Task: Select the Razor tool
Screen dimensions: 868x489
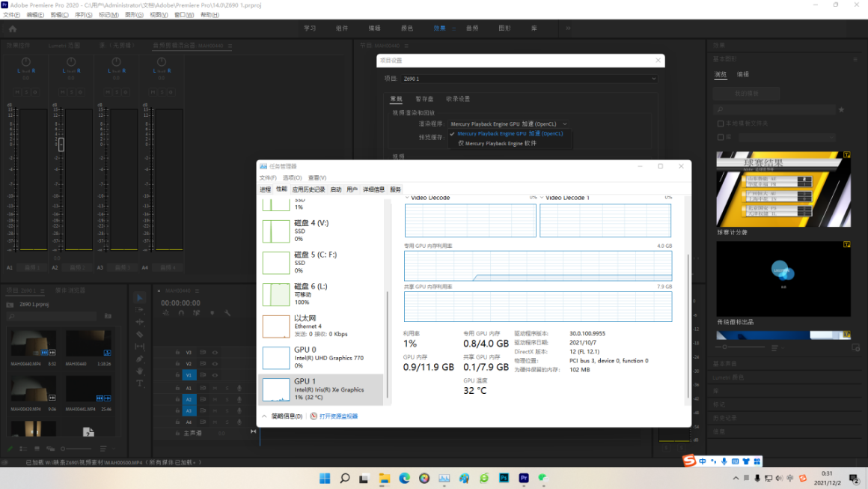Action: tap(139, 335)
